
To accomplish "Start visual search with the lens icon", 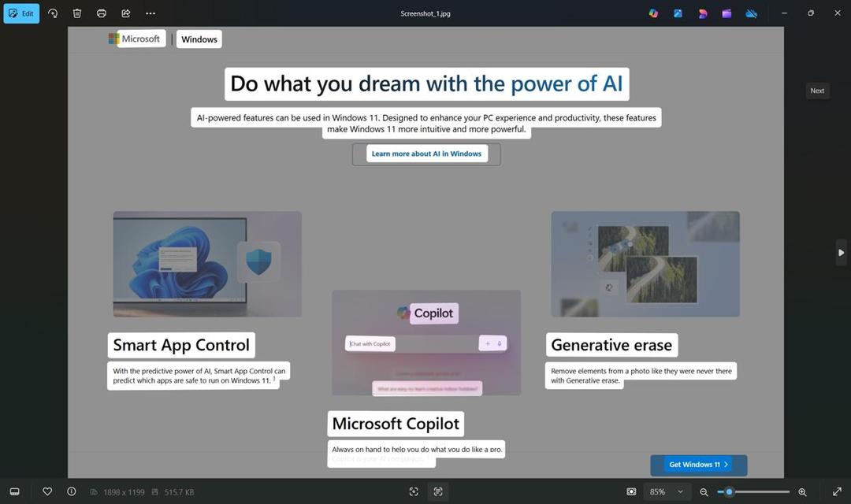I will pos(414,491).
